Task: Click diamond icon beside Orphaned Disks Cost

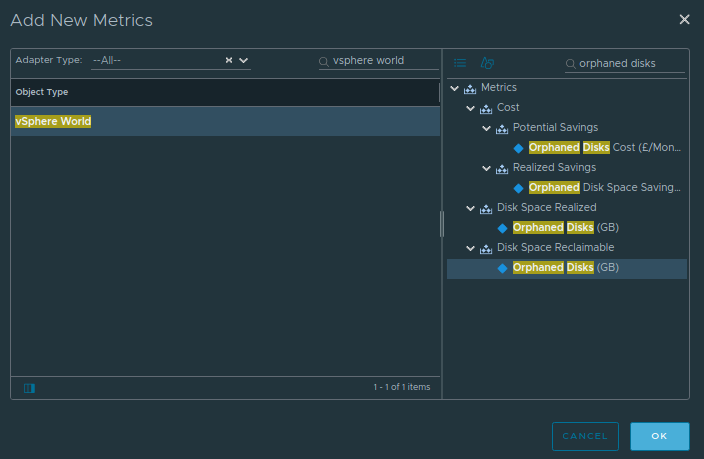Action: coord(519,148)
